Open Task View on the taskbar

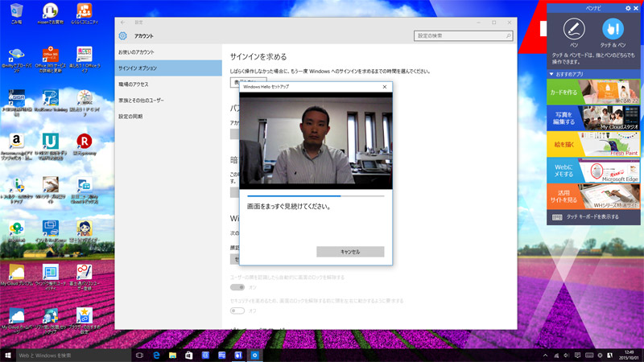tap(139, 355)
